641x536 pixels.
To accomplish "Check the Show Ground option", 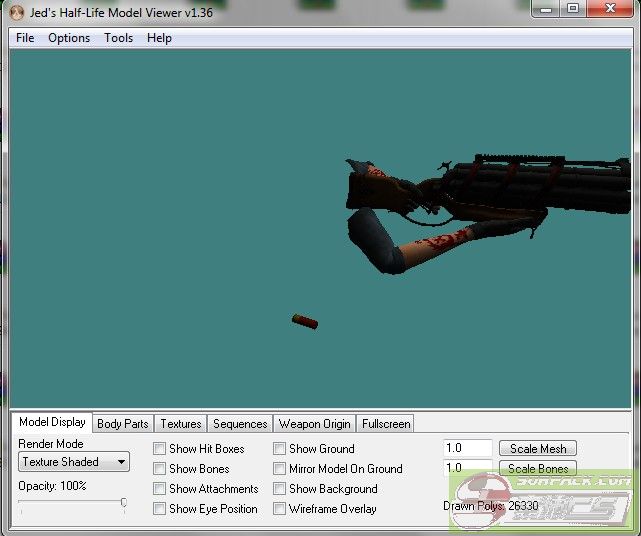I will 280,449.
